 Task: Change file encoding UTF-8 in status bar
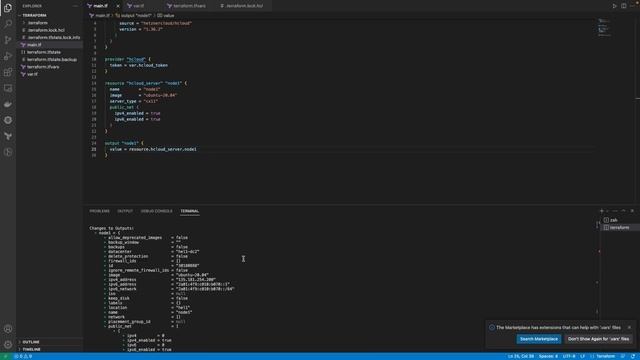click(569, 356)
